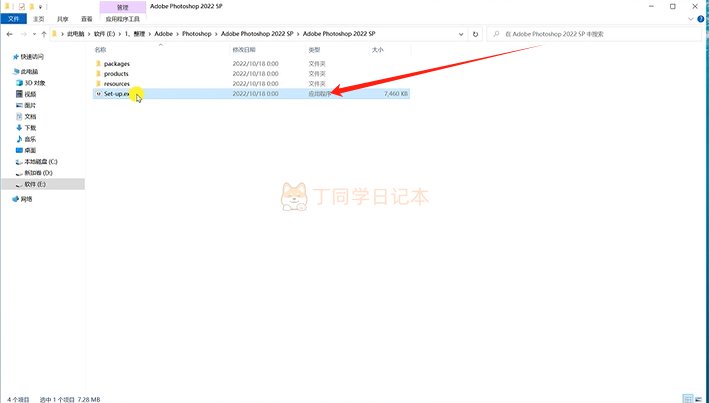This screenshot has width=709, height=403.
Task: Sort by the 大小 column header
Action: (x=378, y=50)
